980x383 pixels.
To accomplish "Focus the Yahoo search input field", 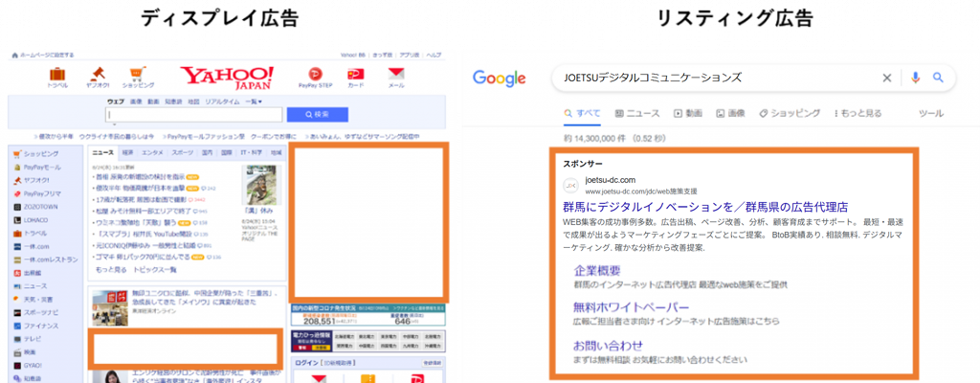I will (194, 115).
